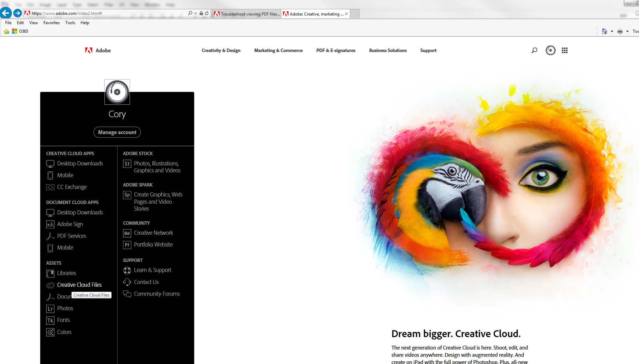Click the profile avatar icon in header
The width and height of the screenshot is (639, 364).
point(550,50)
